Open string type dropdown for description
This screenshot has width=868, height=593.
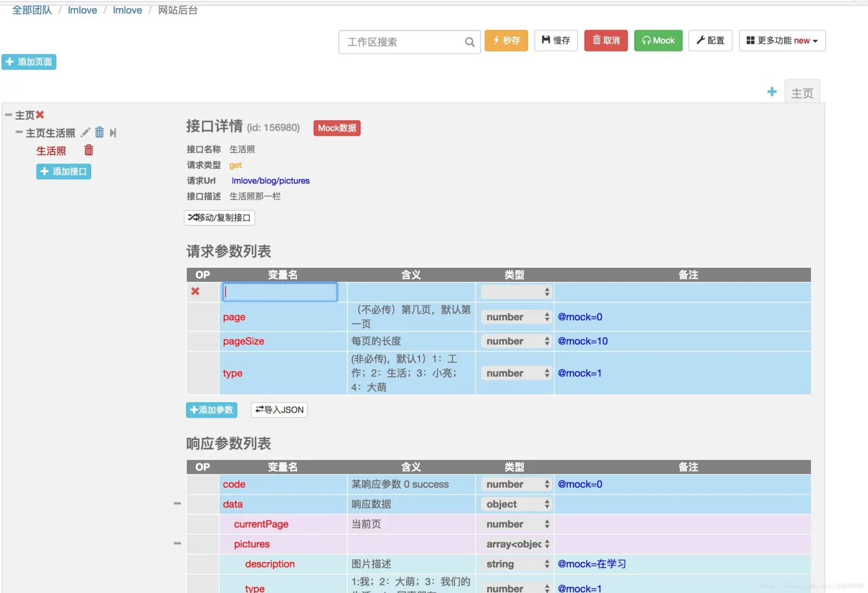(516, 564)
